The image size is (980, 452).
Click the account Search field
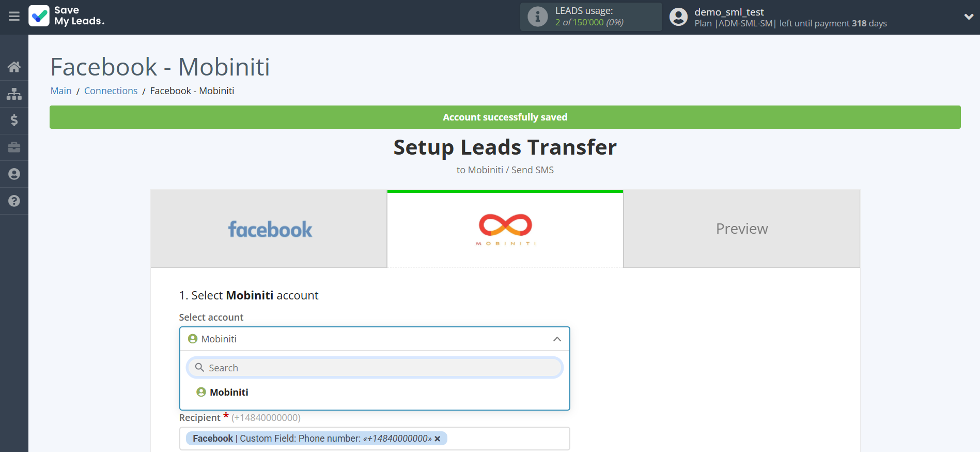[375, 368]
